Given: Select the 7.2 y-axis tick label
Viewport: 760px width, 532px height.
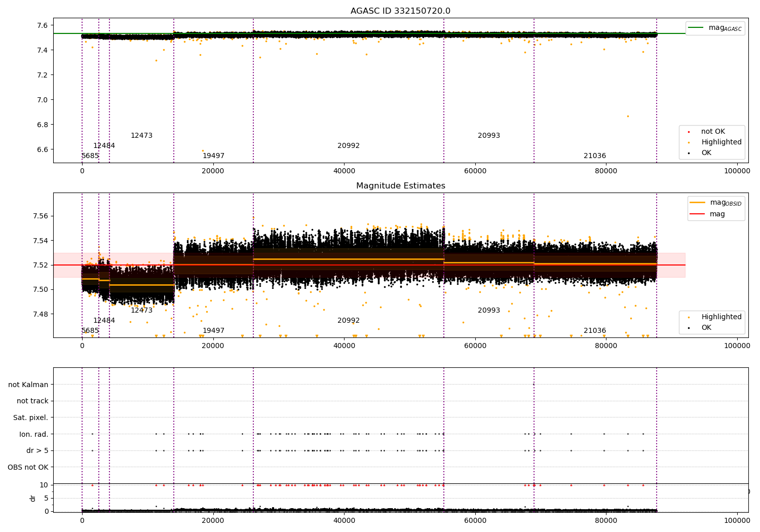Looking at the screenshot, I should [43, 75].
